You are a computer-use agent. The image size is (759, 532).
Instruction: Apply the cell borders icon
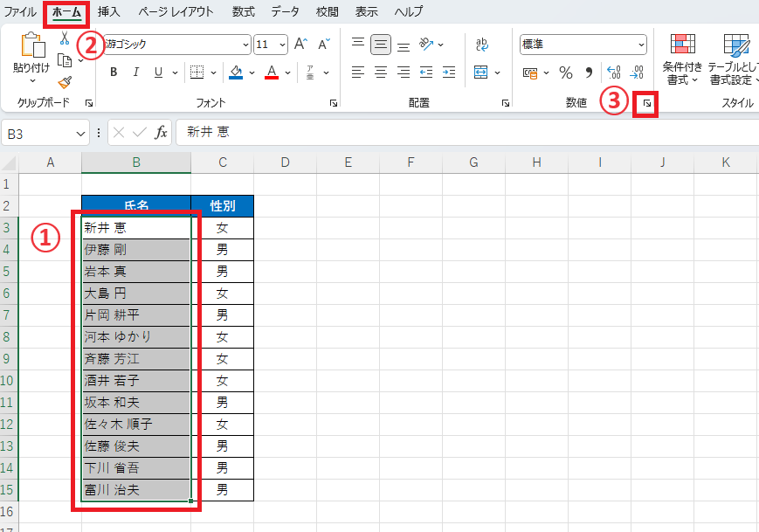[197, 73]
